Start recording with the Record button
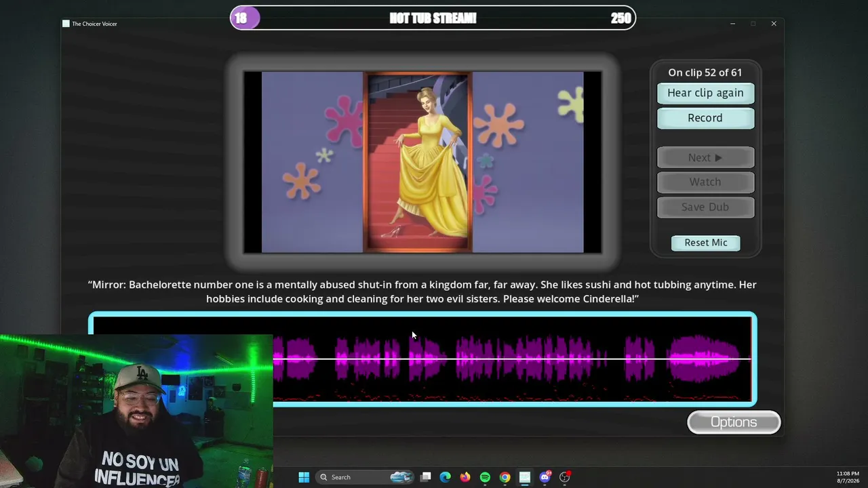The height and width of the screenshot is (488, 868). [705, 118]
